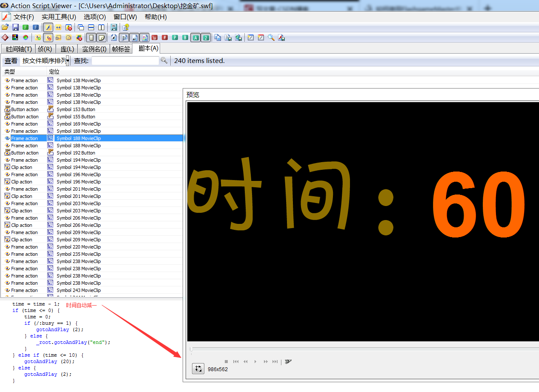Image resolution: width=539 pixels, height=392 pixels.
Task: Click the magnifier search icon in toolbar
Action: [x=271, y=37]
